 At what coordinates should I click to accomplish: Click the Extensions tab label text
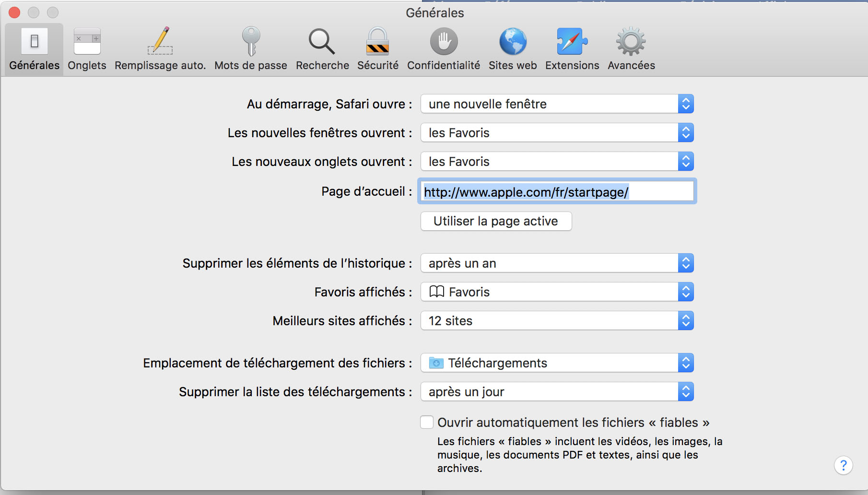(572, 65)
